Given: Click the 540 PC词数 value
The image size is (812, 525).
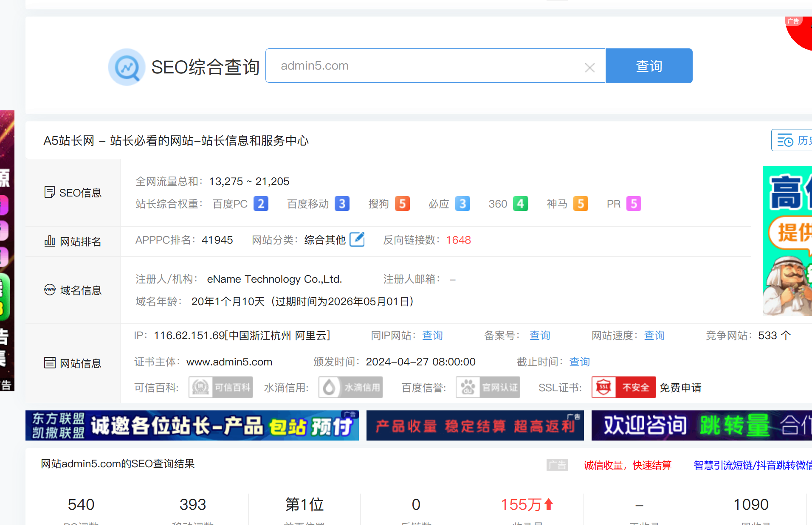Looking at the screenshot, I should click(81, 505).
